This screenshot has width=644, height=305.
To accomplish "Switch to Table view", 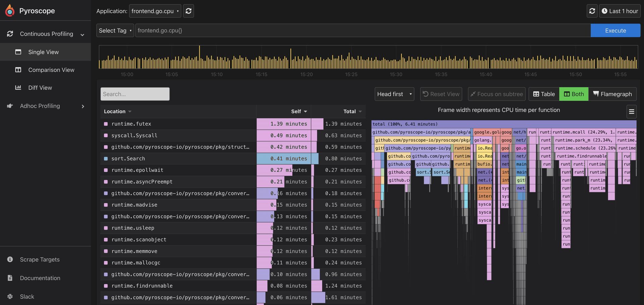I will coord(544,94).
